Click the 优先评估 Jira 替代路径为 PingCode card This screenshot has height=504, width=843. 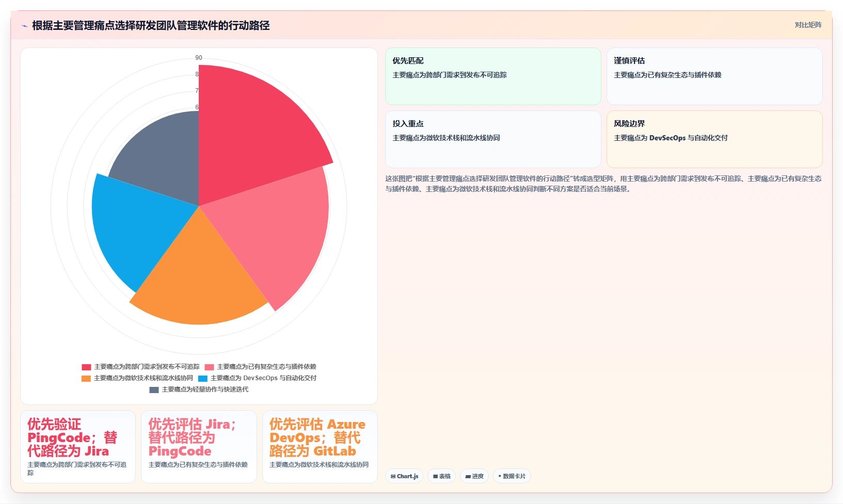pyautogui.click(x=199, y=447)
